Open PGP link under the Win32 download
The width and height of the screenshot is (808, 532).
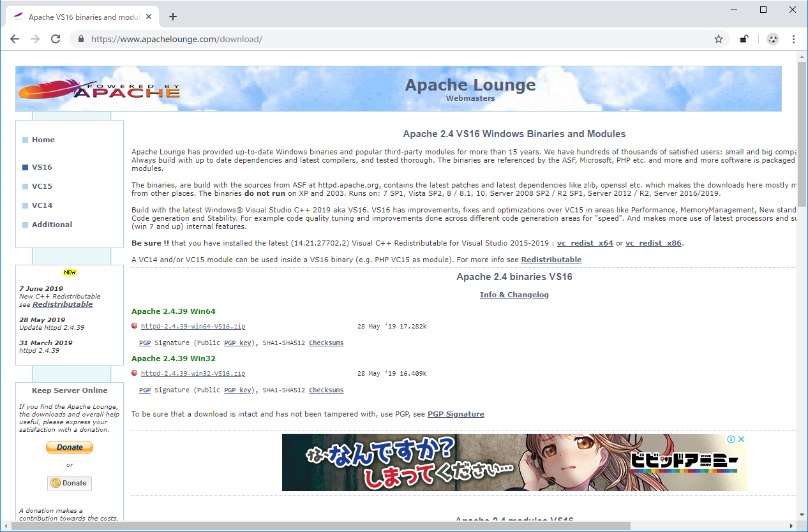point(145,390)
